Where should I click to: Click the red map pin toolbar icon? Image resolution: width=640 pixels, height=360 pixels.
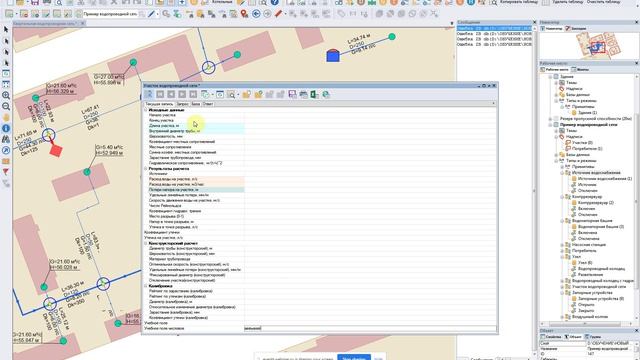(244, 14)
